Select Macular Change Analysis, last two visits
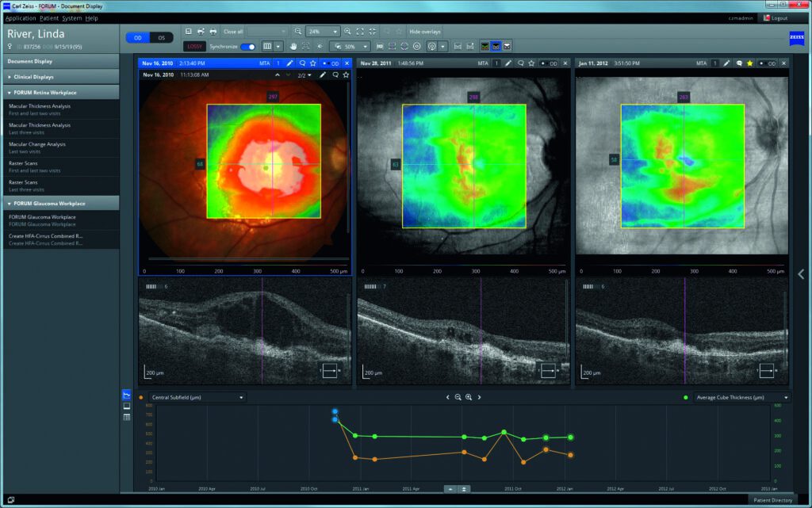 point(61,147)
